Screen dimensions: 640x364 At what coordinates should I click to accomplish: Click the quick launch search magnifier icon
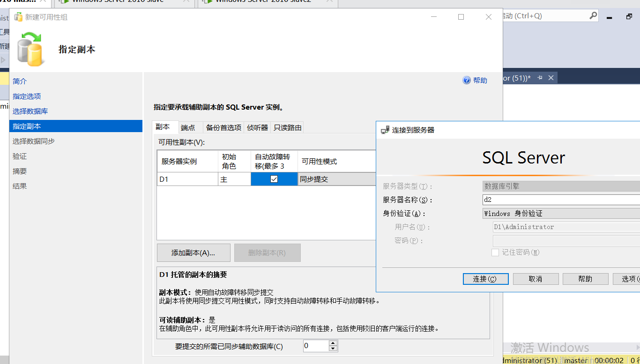pyautogui.click(x=593, y=16)
